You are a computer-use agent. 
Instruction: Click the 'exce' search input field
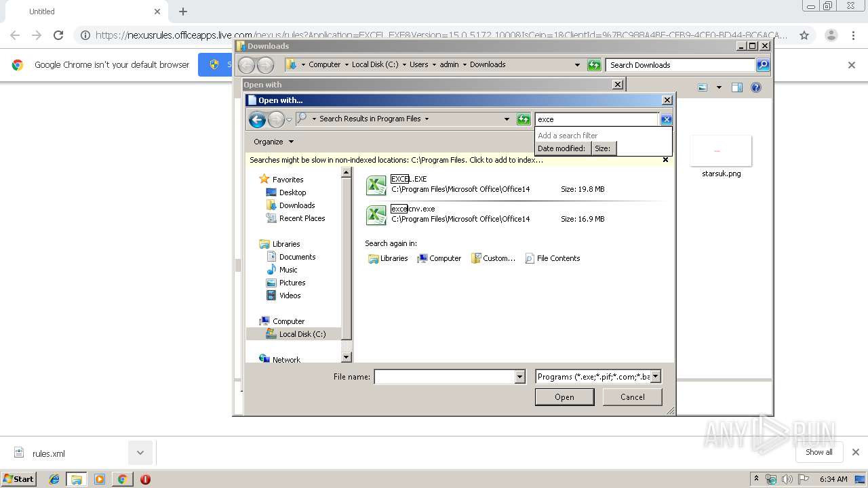pyautogui.click(x=597, y=119)
